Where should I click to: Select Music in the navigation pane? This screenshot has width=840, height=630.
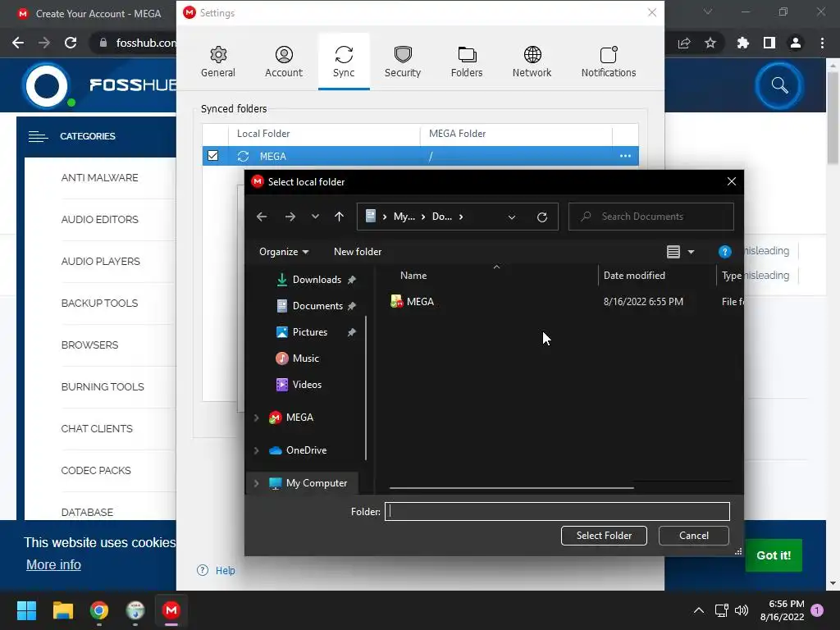tap(305, 358)
